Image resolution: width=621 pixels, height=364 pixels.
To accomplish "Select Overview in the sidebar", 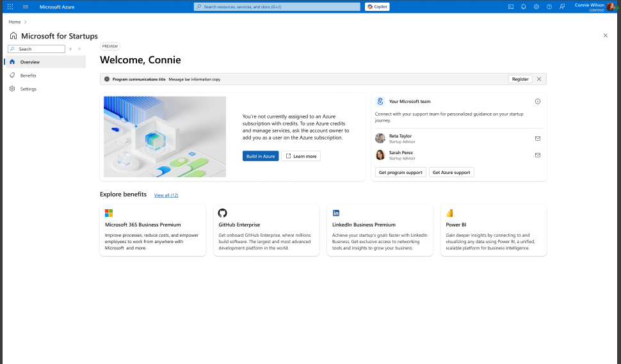I will coord(45,61).
